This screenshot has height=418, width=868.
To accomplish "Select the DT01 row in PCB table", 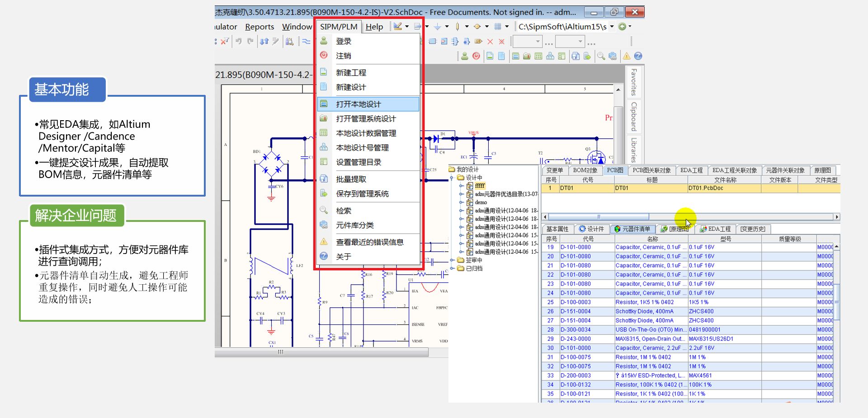I will click(633, 188).
